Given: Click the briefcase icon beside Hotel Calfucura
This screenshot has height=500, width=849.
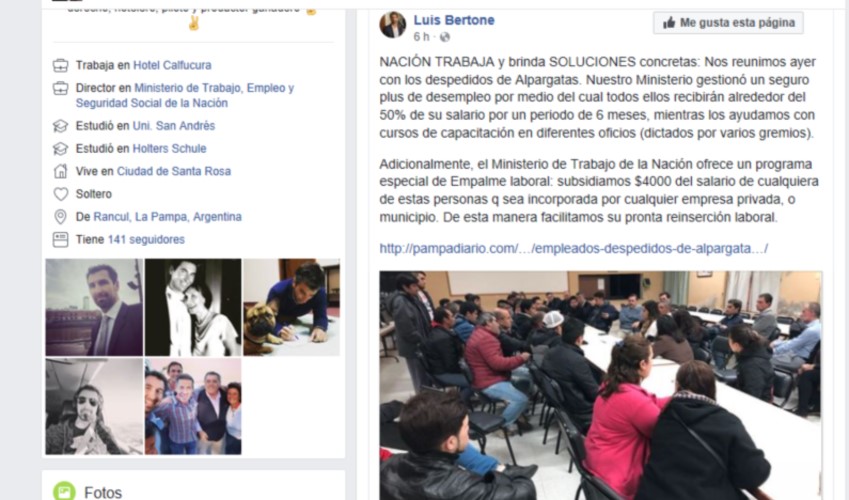Looking at the screenshot, I should coord(61,66).
